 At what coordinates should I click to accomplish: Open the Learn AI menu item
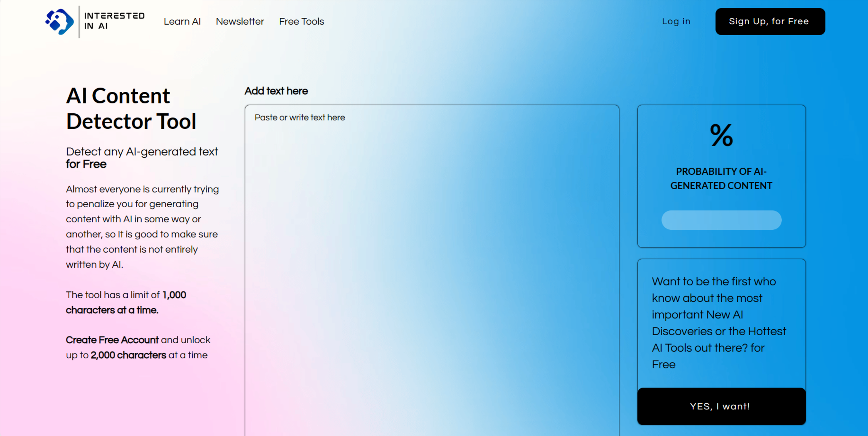click(182, 21)
